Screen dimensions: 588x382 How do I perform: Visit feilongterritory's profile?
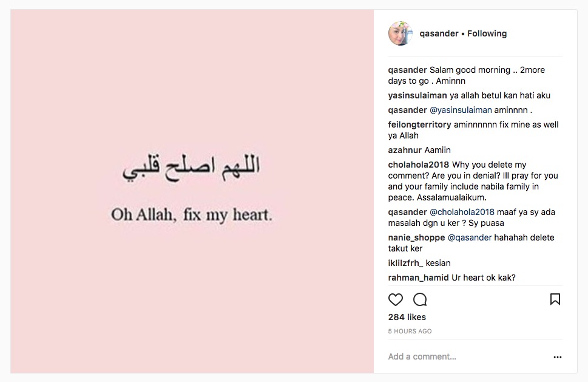click(x=420, y=124)
